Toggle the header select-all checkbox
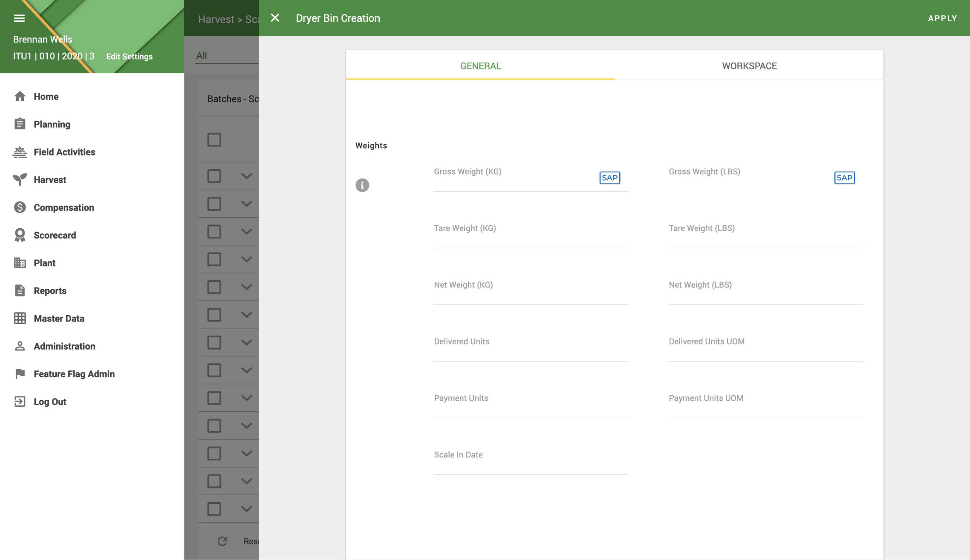Screen dimensions: 970x560 coord(214,140)
